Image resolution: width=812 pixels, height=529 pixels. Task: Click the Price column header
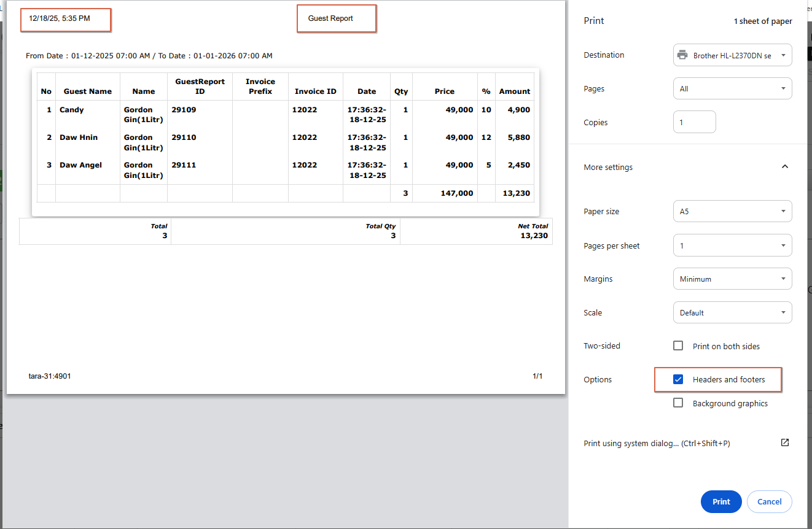[x=445, y=91]
